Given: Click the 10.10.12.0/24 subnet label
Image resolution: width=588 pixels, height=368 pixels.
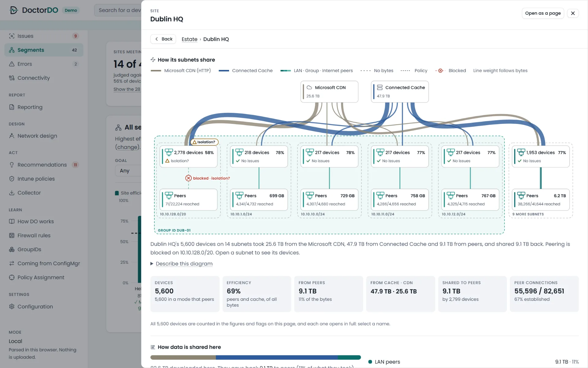Looking at the screenshot, I should pos(453,214).
